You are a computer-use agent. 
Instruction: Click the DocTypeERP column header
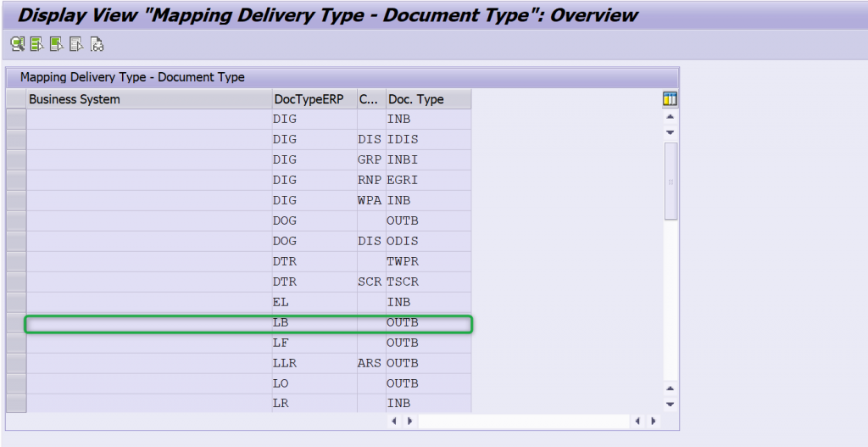314,99
